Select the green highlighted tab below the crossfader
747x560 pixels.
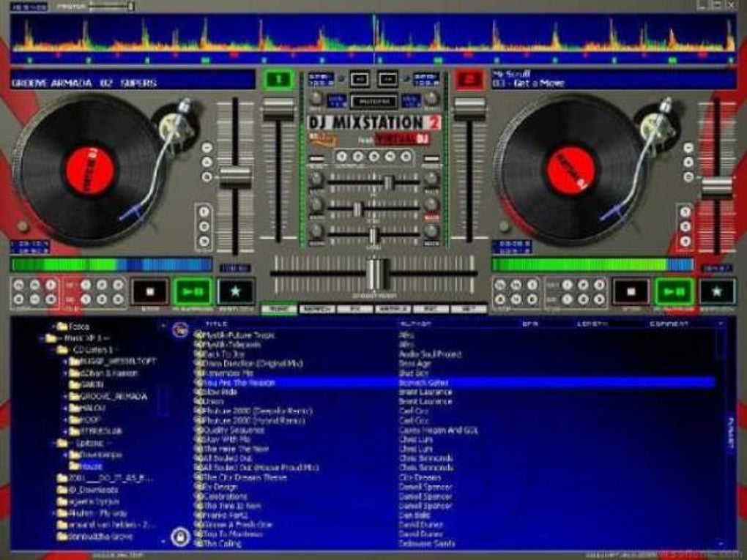point(279,309)
